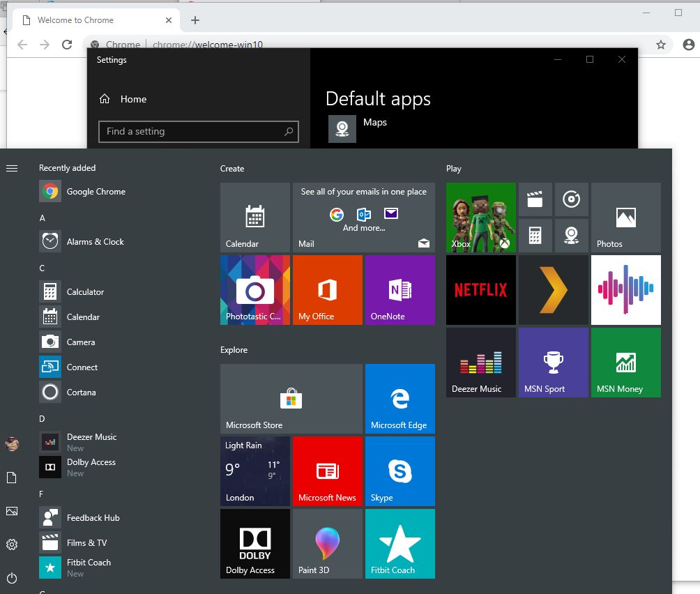
Task: Bookmark the page with Chrome's star icon
Action: [660, 44]
